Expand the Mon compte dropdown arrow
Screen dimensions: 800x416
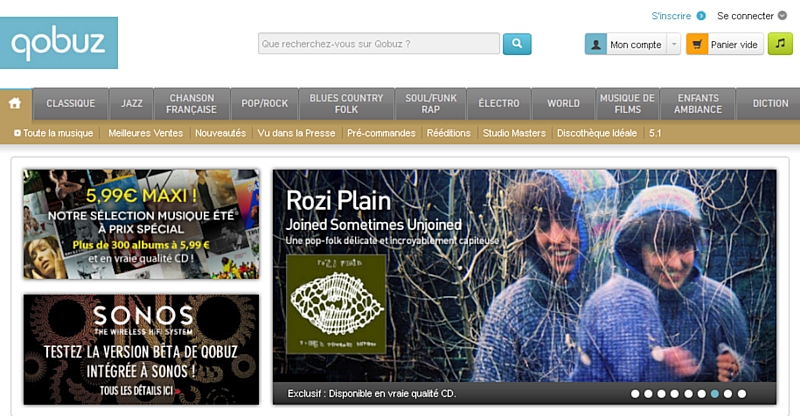pos(674,44)
